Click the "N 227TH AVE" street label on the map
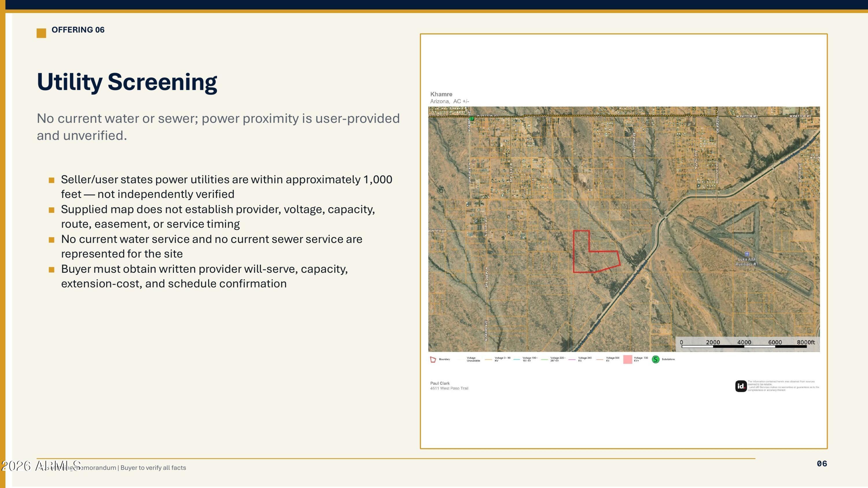Viewport: 868px width, 488px height. (x=634, y=142)
